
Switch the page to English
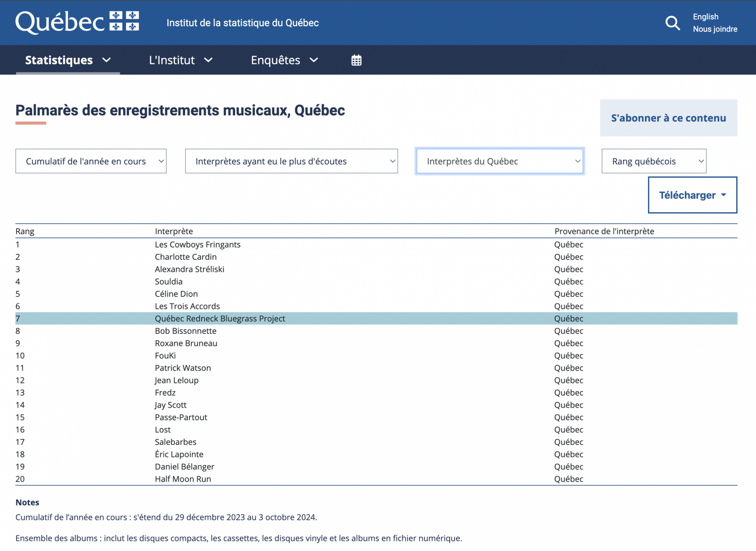pyautogui.click(x=705, y=17)
